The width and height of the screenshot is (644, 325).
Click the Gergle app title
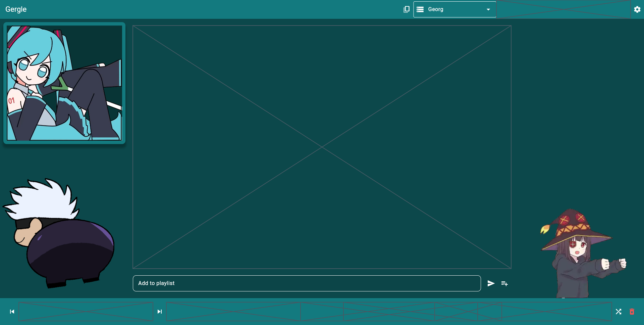pyautogui.click(x=16, y=9)
